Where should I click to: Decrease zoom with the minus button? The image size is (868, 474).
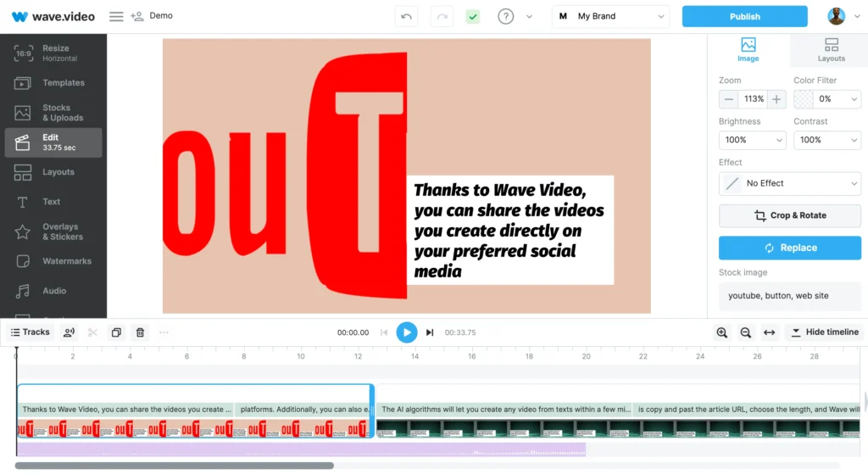[728, 99]
